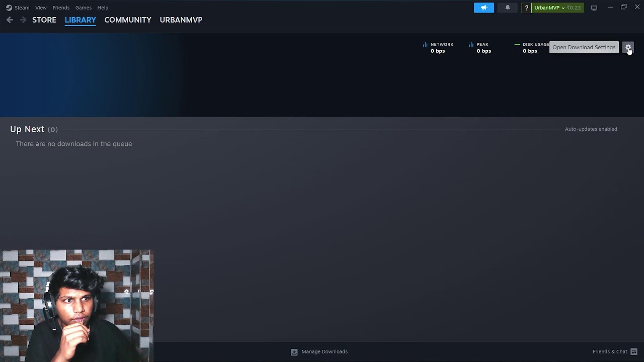Click the DISK USAGE 0 bps value
Image resolution: width=644 pixels, height=362 pixels.
[530, 51]
